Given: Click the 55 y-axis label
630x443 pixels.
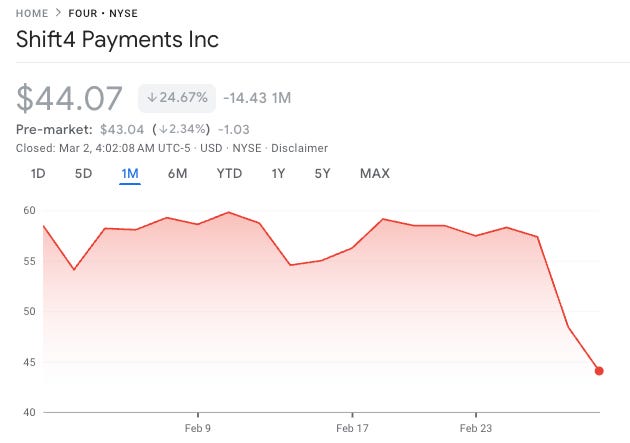Looking at the screenshot, I should [29, 261].
